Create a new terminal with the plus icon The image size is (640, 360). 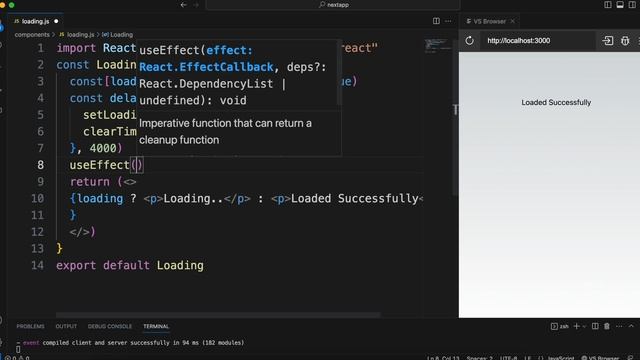[x=576, y=326]
